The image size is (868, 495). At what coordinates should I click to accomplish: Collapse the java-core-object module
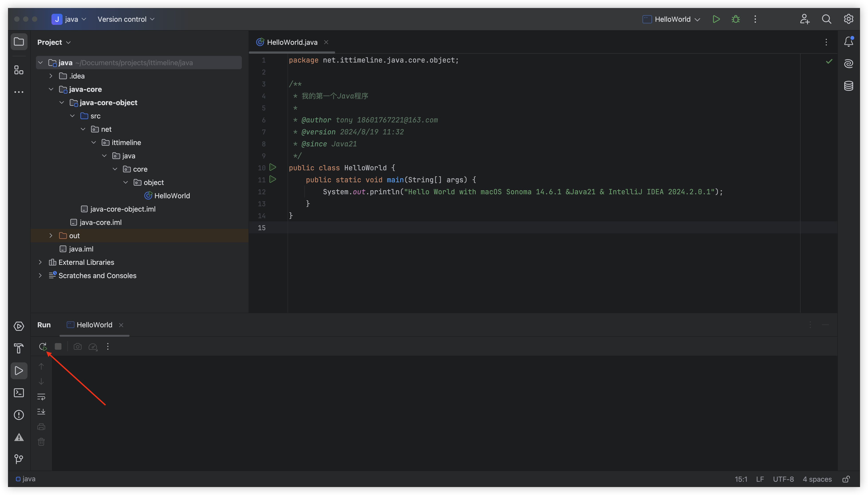coord(61,102)
